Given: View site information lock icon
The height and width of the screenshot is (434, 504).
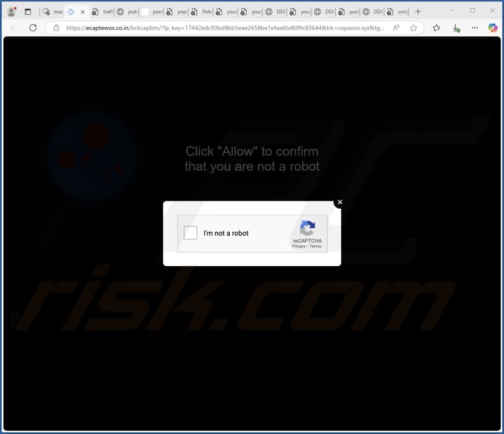Looking at the screenshot, I should point(57,28).
